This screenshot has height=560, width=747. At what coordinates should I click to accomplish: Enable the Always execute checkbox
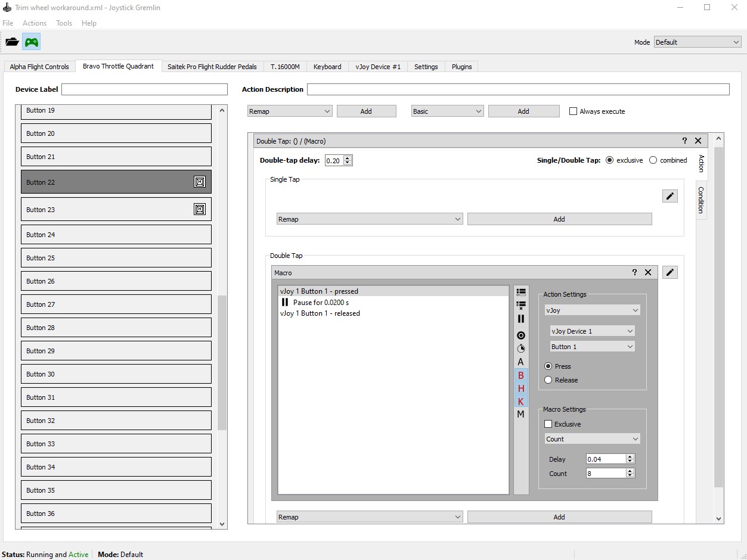pos(574,111)
